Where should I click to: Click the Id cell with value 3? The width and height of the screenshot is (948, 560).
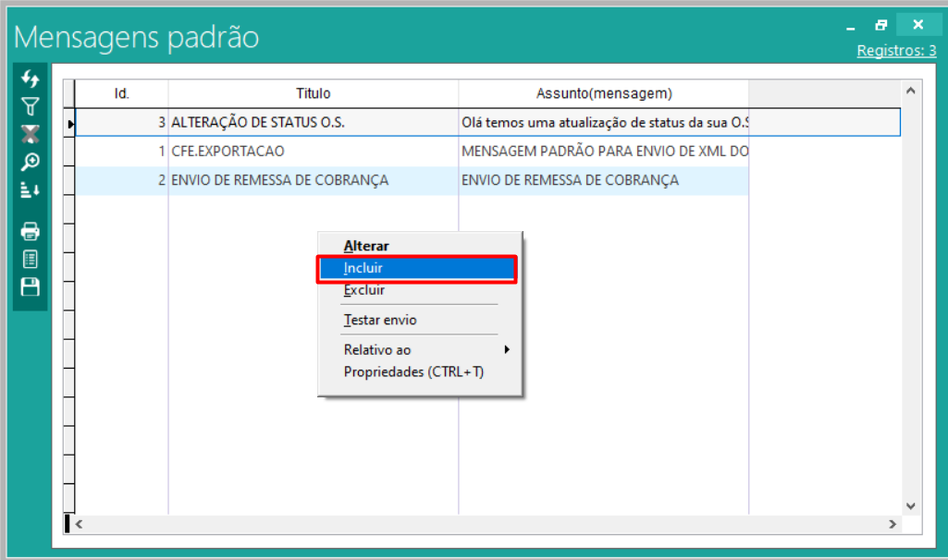tap(121, 123)
